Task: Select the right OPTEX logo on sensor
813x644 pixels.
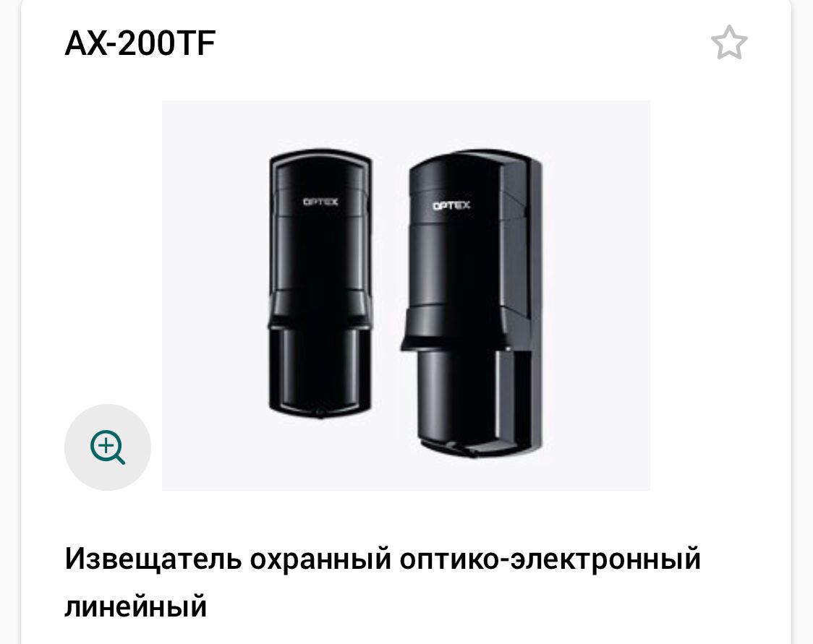Action: tap(451, 205)
